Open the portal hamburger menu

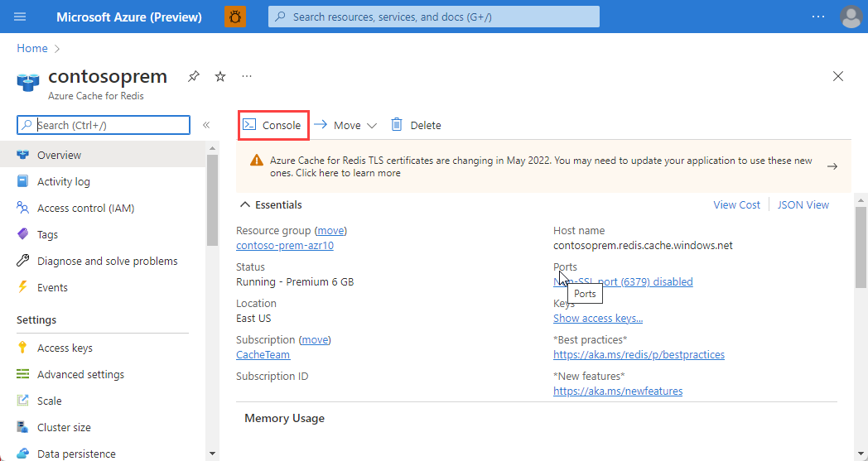[x=20, y=17]
